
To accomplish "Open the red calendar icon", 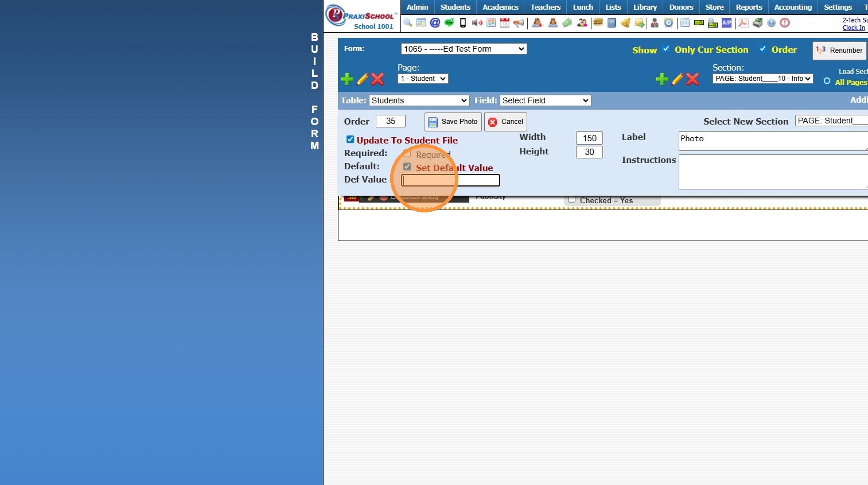I will [x=505, y=23].
